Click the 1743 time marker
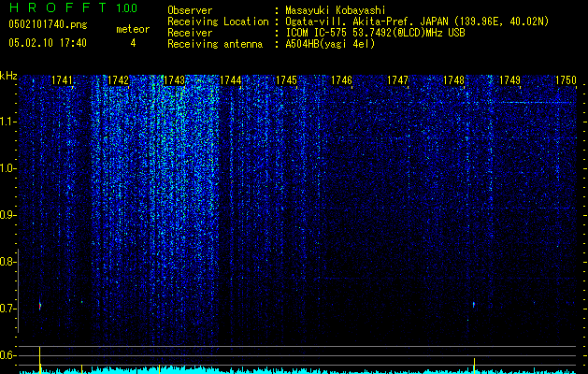588x374 pixels. (175, 79)
